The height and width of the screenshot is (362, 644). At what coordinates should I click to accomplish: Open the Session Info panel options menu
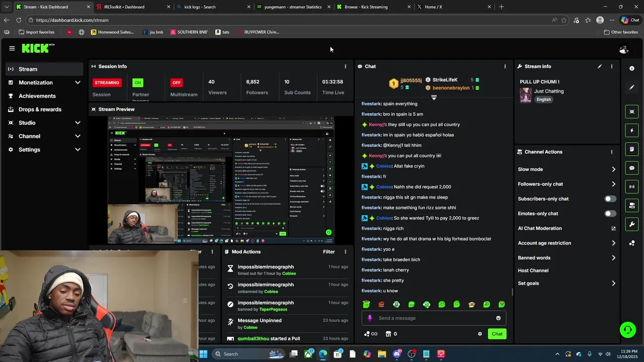tap(345, 66)
